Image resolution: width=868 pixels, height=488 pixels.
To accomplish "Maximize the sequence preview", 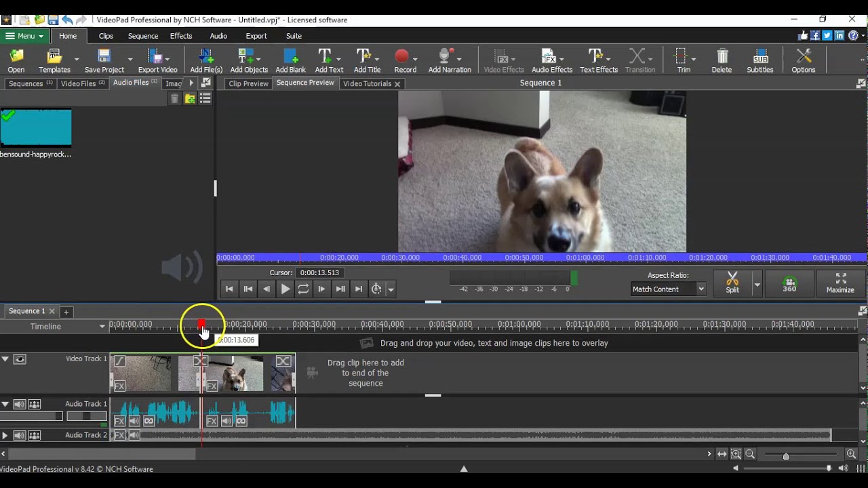I will click(x=840, y=283).
